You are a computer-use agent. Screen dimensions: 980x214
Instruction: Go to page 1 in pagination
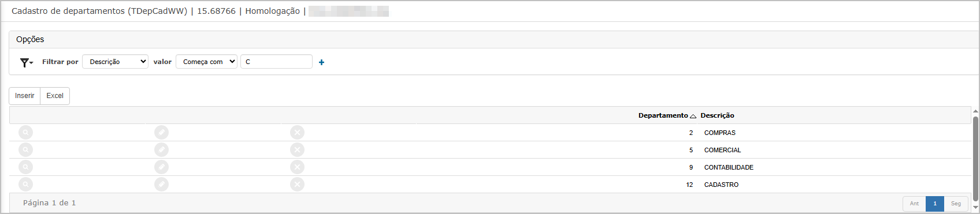click(935, 204)
